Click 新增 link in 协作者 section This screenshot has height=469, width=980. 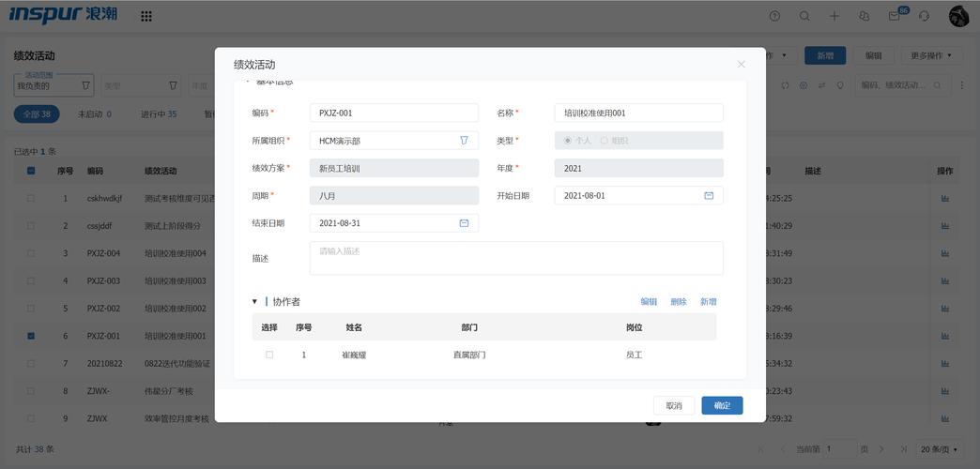[708, 302]
